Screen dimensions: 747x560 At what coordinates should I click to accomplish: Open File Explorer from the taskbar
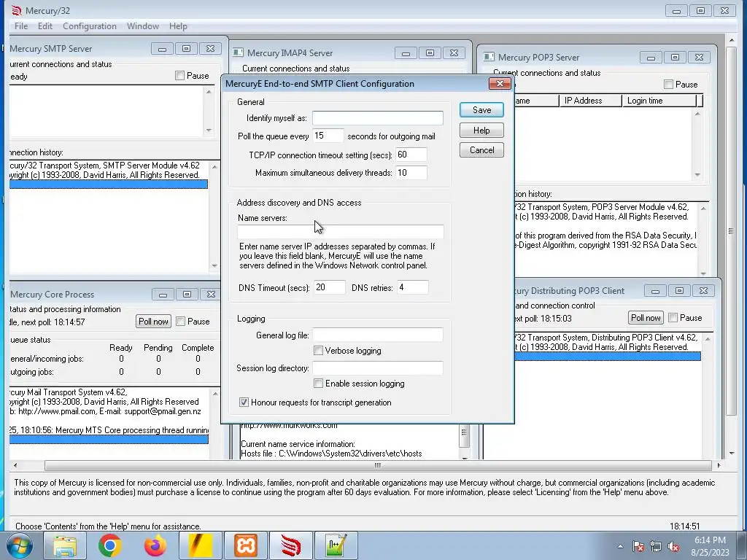coord(65,545)
